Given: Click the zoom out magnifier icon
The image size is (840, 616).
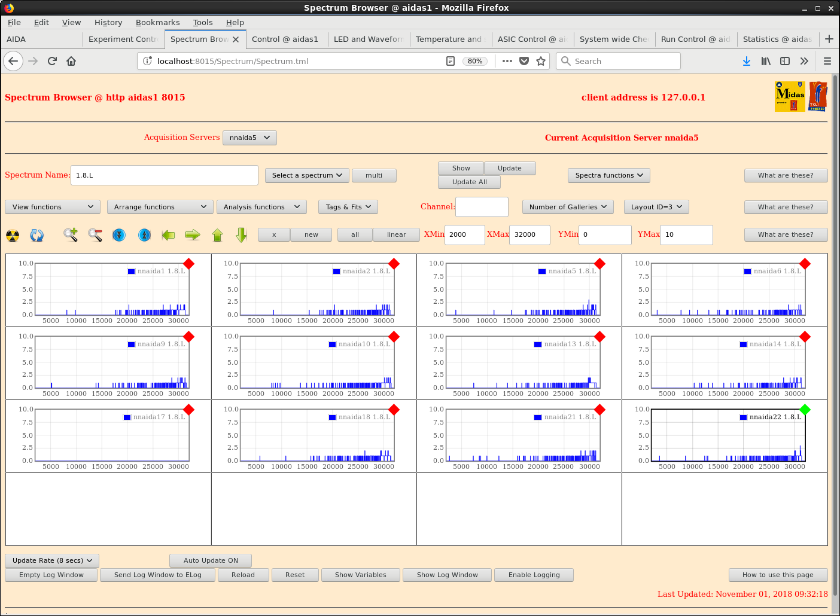Looking at the screenshot, I should tap(95, 234).
